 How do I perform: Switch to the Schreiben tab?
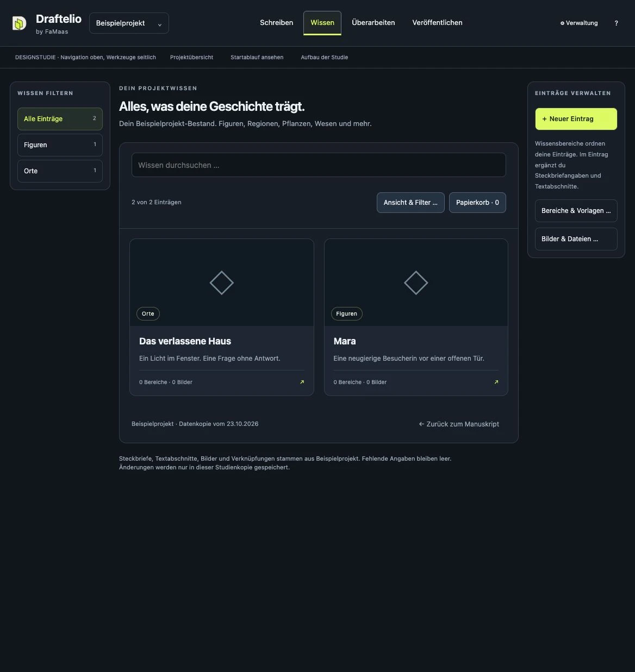pyautogui.click(x=277, y=23)
